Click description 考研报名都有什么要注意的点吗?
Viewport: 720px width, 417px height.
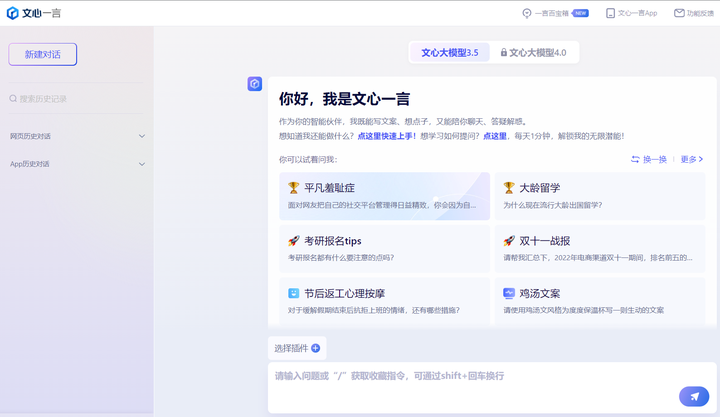pos(341,258)
